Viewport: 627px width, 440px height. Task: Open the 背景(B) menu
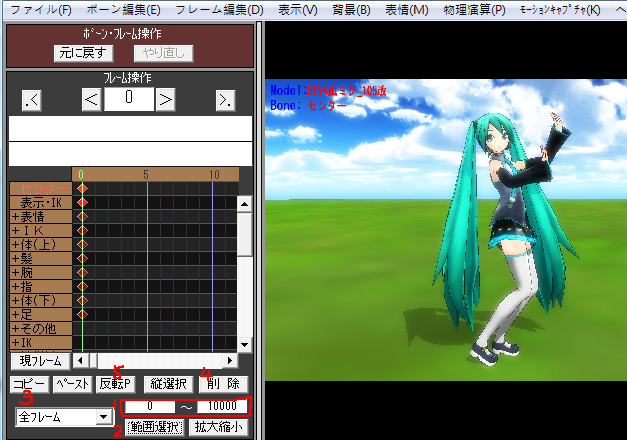[351, 10]
